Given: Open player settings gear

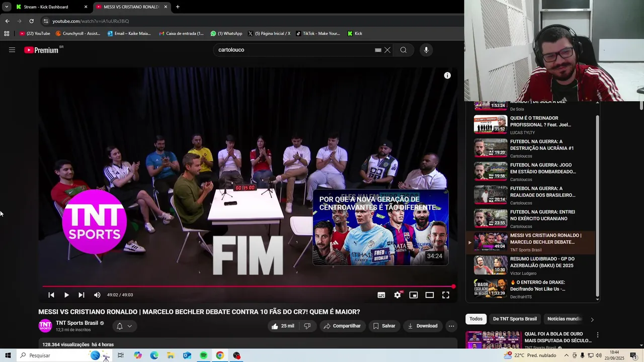Looking at the screenshot, I should pos(397,295).
